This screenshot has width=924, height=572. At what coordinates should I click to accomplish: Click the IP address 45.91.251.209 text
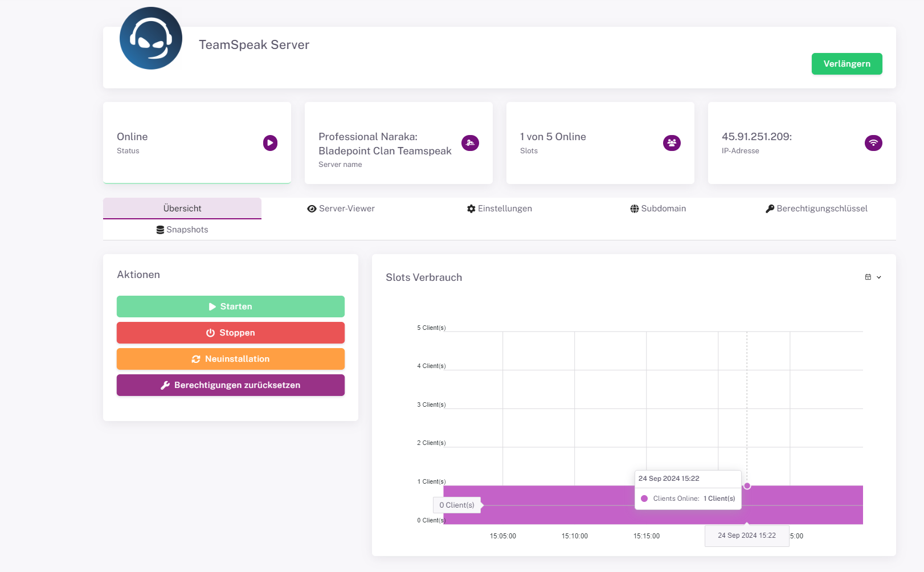click(757, 137)
